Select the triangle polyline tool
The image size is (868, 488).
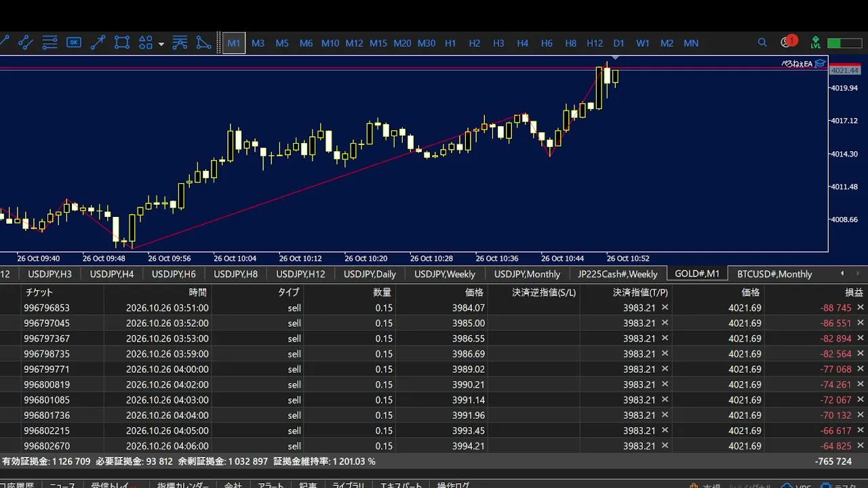(x=203, y=43)
